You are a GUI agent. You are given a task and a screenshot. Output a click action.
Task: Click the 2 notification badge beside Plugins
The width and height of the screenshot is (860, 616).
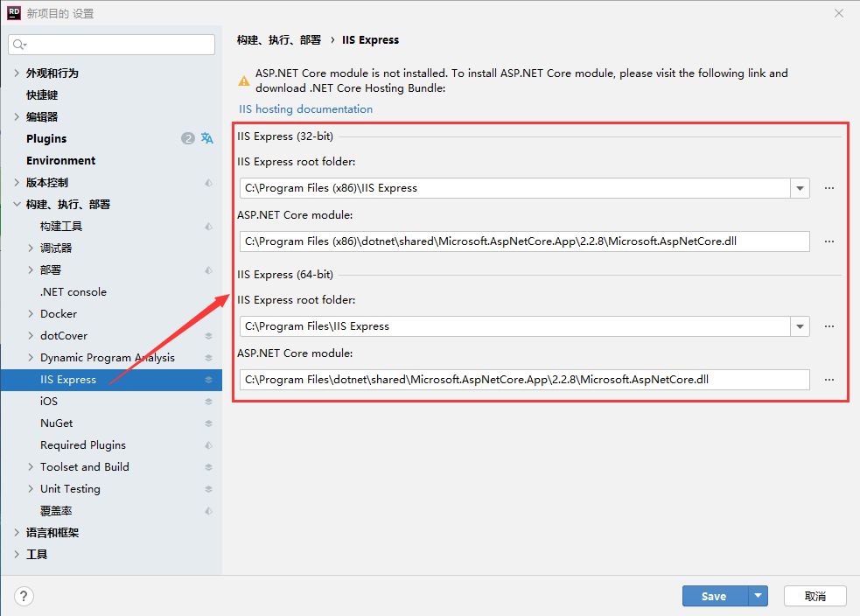[x=188, y=138]
